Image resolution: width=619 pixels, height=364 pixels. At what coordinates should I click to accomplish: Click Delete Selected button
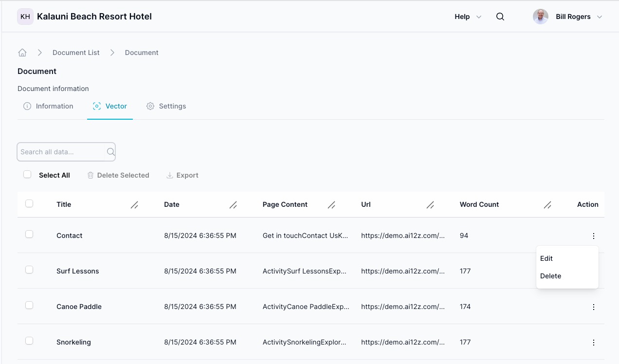pyautogui.click(x=118, y=175)
